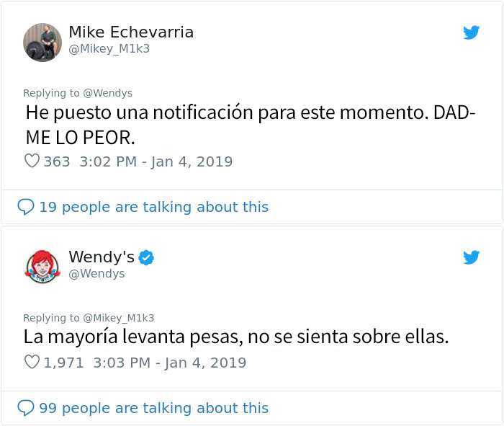This screenshot has height=426, width=504.
Task: Click Wendy's reply text about levanta pesas
Action: [236, 337]
